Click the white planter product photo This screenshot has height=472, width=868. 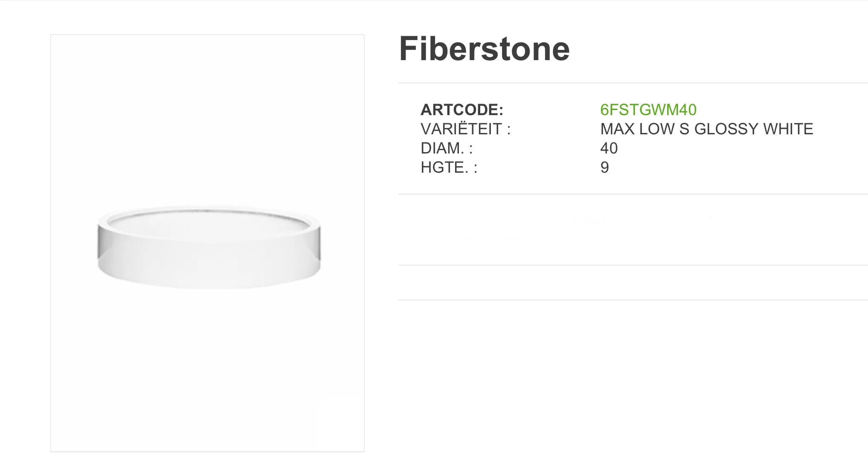209,247
